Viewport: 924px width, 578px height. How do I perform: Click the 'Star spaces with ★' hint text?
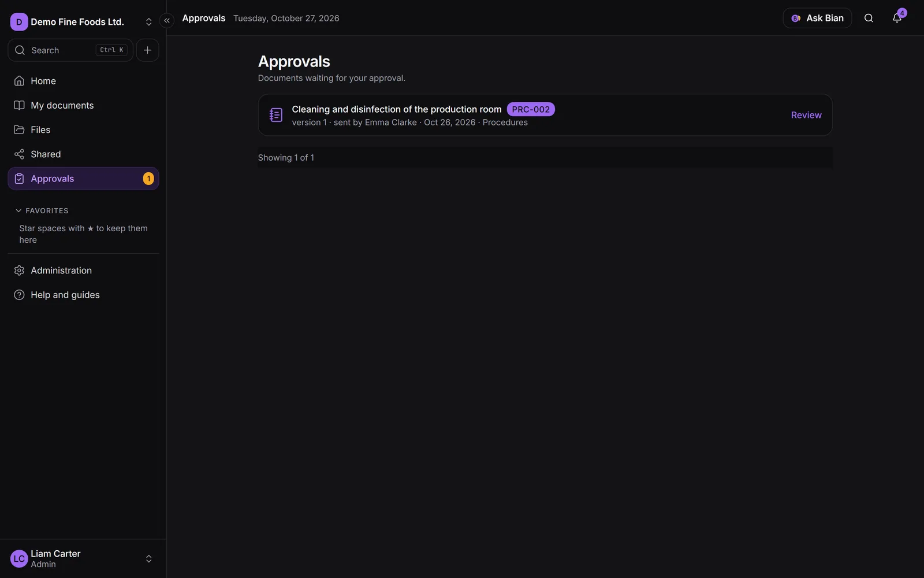click(x=83, y=234)
